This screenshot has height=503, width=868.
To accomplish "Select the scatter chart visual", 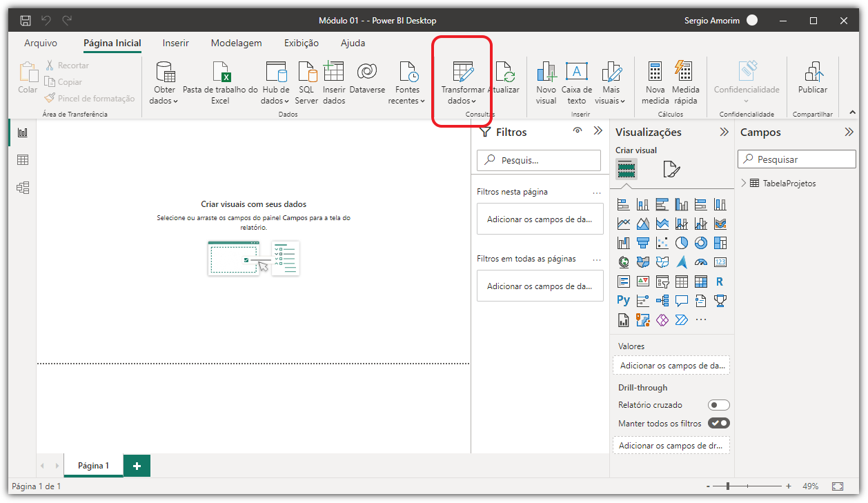I will pos(662,243).
